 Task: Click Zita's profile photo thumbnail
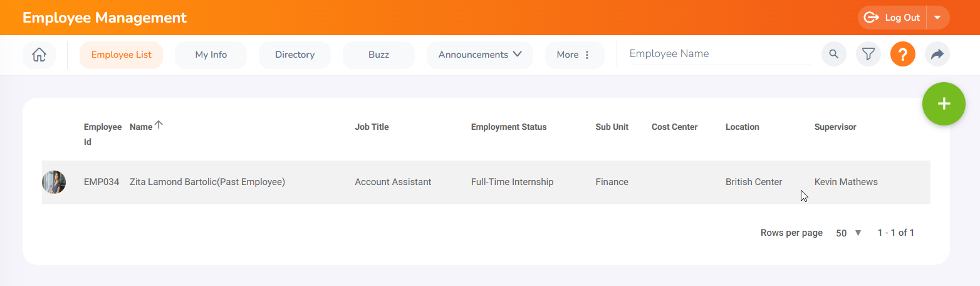click(x=54, y=182)
